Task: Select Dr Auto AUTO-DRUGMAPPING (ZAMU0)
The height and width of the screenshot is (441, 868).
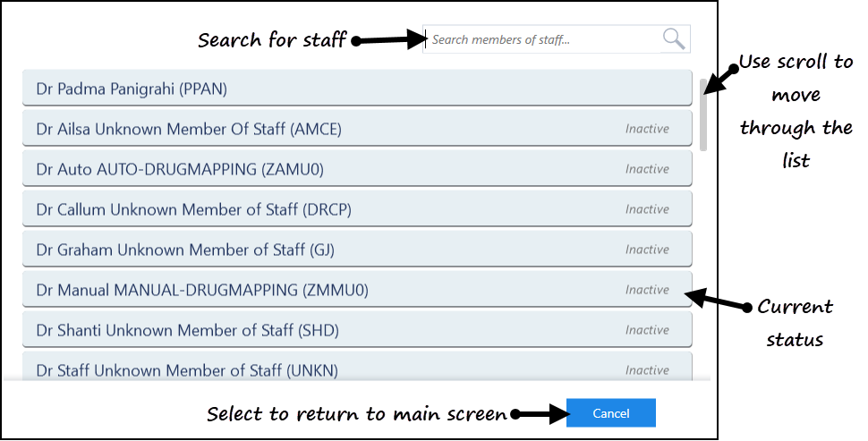Action: click(357, 169)
